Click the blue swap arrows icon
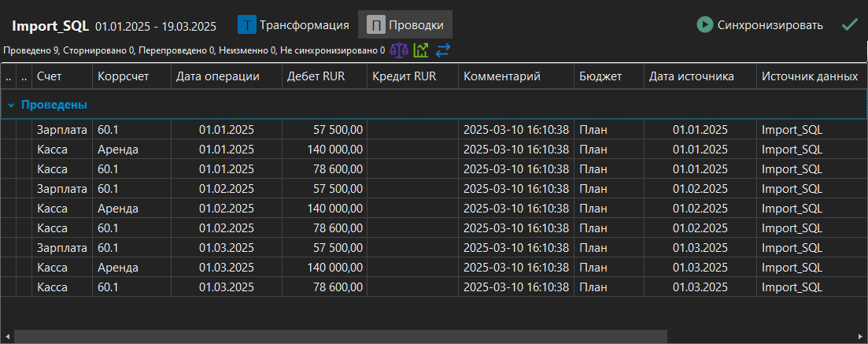Viewport: 868px width, 344px height. tap(442, 50)
